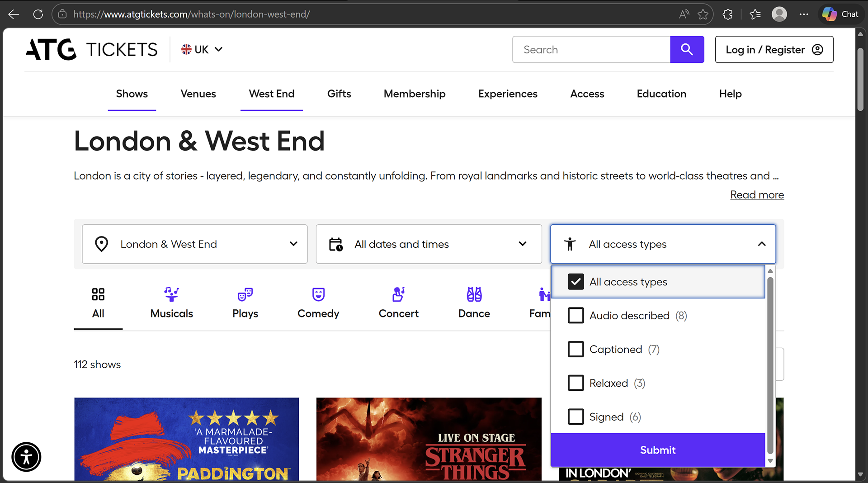Open the Access navigation item
Image resolution: width=868 pixels, height=483 pixels.
pyautogui.click(x=587, y=94)
